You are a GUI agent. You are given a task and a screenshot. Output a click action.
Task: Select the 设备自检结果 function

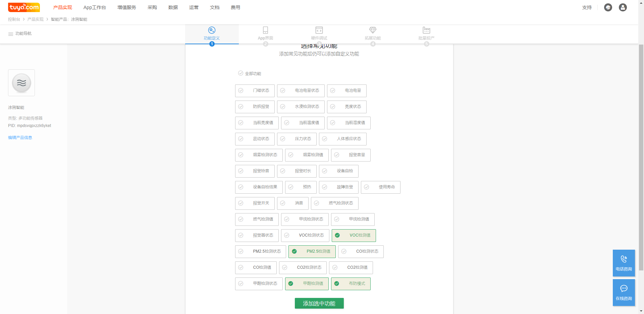coord(259,187)
